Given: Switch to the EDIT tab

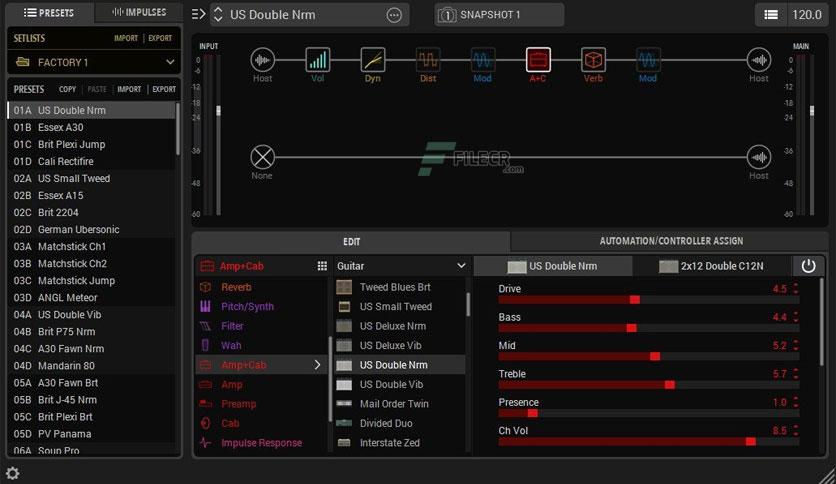Looking at the screenshot, I should pyautogui.click(x=351, y=241).
